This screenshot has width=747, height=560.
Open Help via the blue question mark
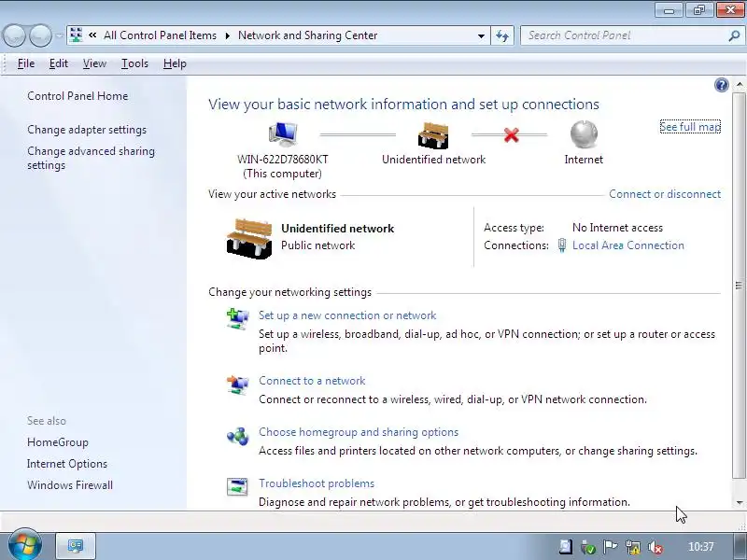click(721, 85)
